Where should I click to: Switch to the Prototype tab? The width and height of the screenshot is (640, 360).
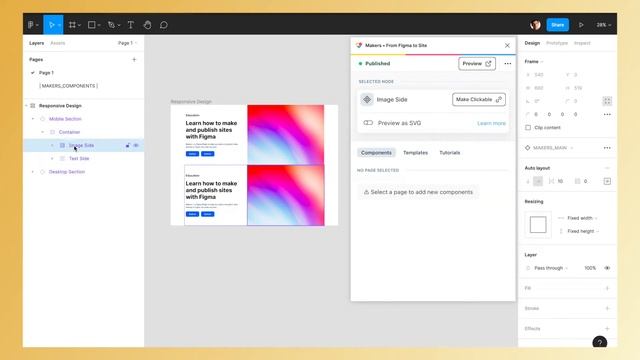click(x=557, y=43)
